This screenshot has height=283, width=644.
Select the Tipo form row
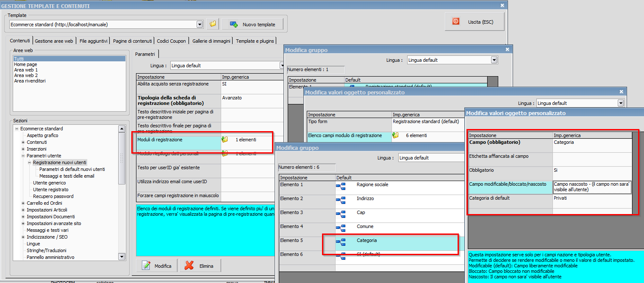386,124
